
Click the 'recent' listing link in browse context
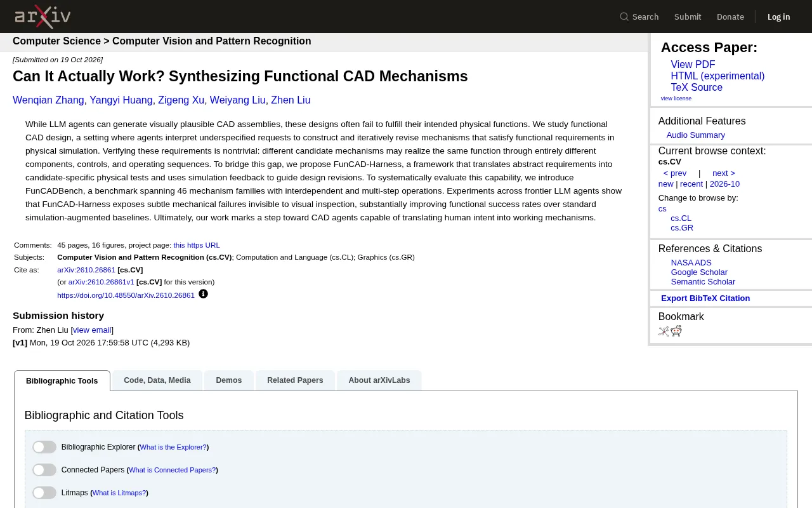(691, 184)
